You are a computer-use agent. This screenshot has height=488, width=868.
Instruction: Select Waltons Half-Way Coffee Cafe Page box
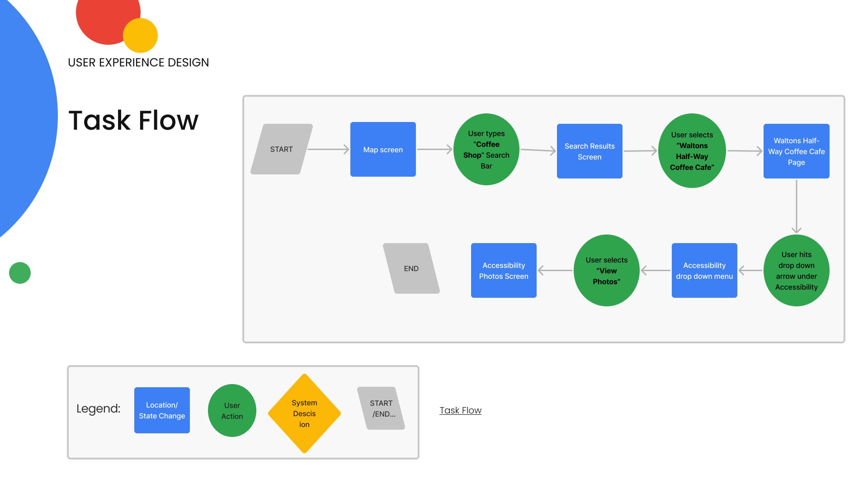coord(796,151)
